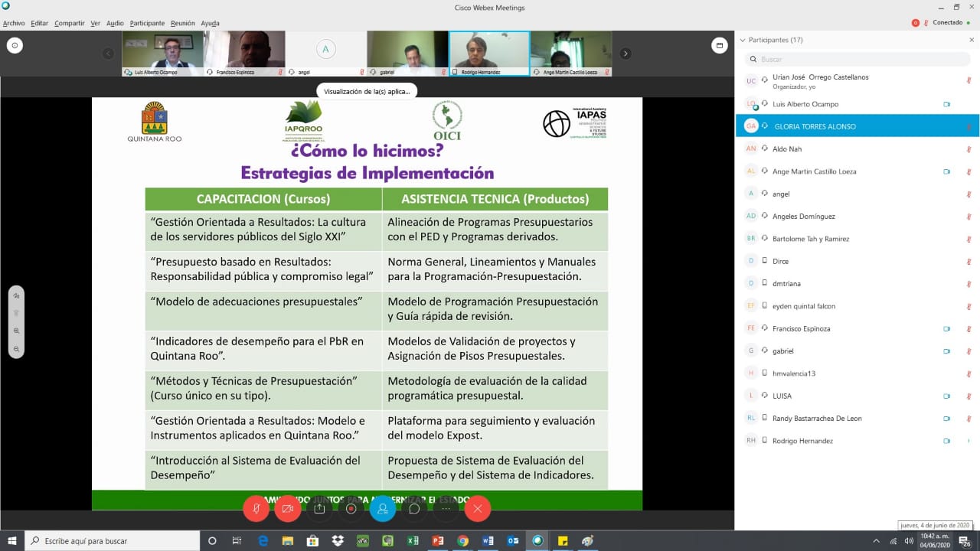Select Randy Bastarrachea De Leon participant

pos(857,419)
